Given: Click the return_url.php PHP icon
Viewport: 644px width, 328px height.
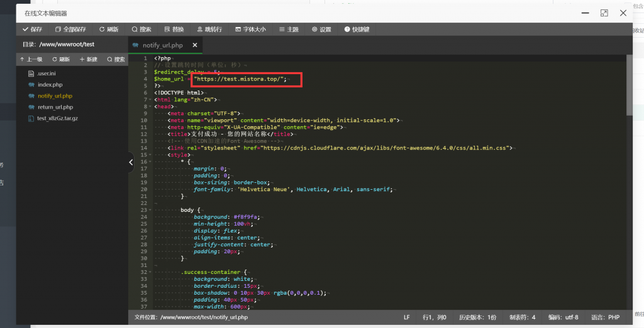Looking at the screenshot, I should click(x=31, y=107).
